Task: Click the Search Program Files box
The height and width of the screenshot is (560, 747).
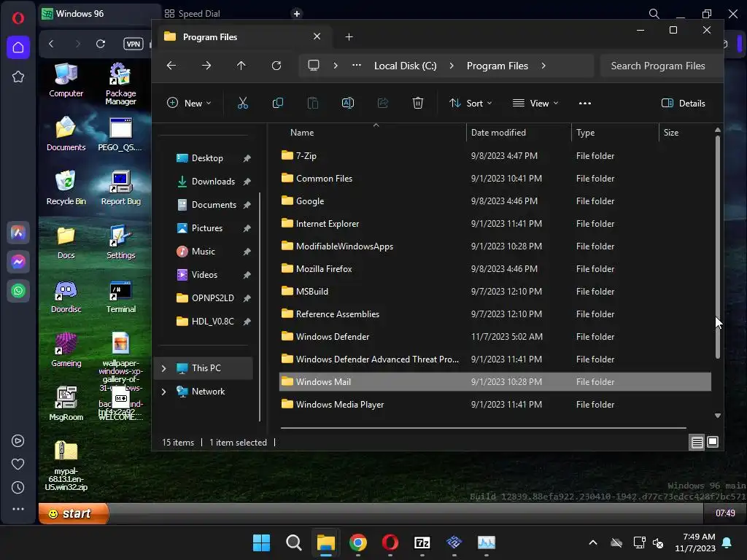Action: click(x=661, y=66)
